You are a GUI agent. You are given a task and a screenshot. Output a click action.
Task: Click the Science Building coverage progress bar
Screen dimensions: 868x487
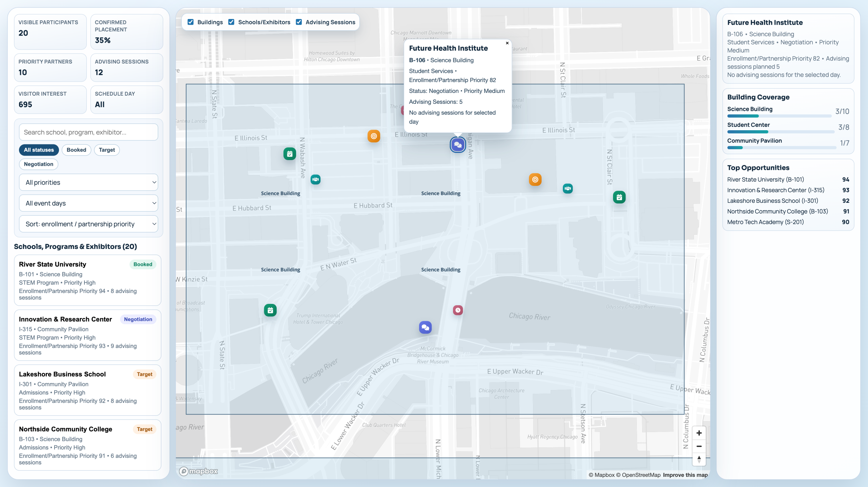click(779, 116)
